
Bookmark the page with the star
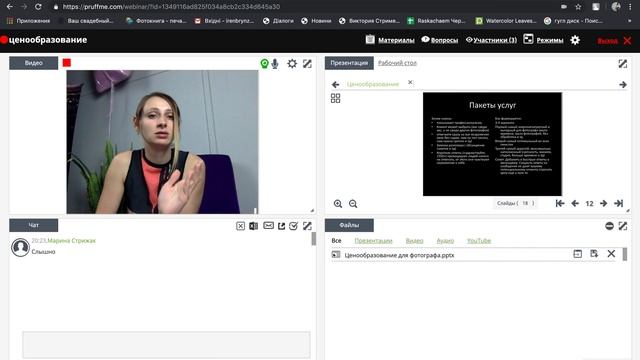578,7
